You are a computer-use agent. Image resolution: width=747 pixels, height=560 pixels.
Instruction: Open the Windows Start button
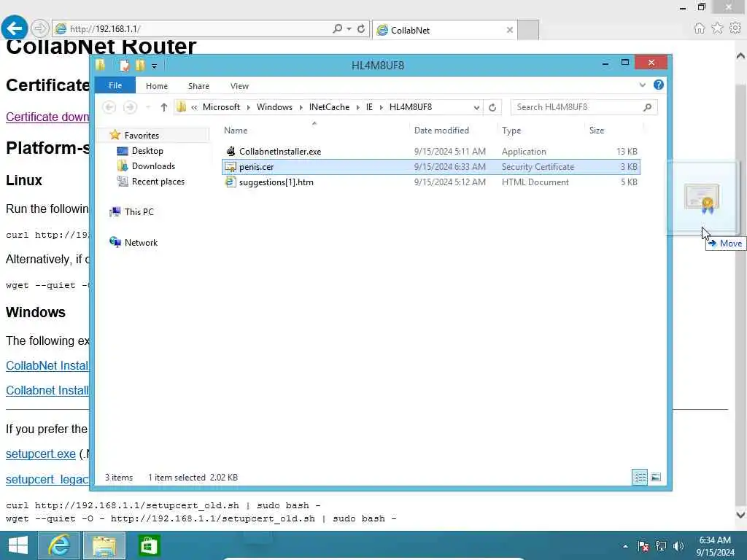[x=18, y=545]
